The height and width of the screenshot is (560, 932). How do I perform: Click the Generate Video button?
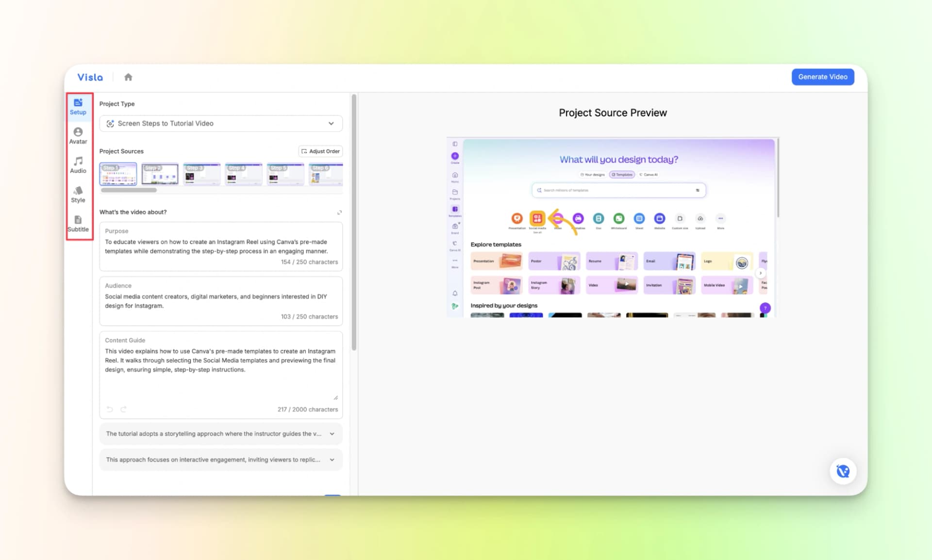click(x=823, y=77)
